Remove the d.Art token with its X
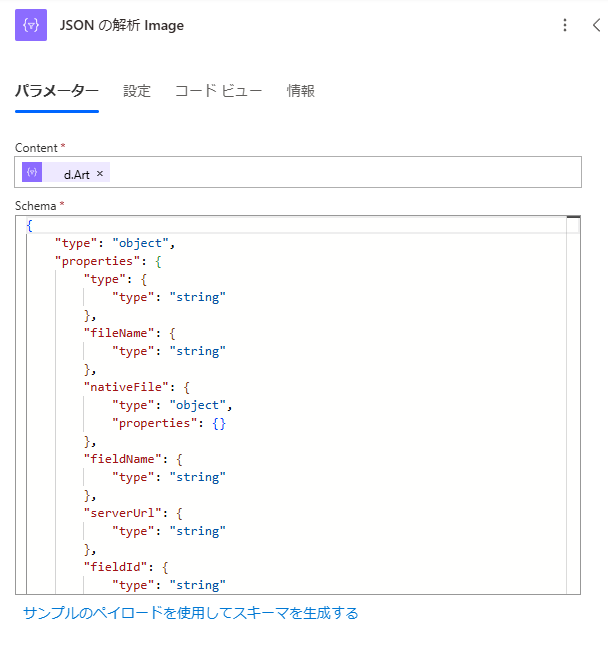Screen dimensions: 608x647 click(100, 174)
